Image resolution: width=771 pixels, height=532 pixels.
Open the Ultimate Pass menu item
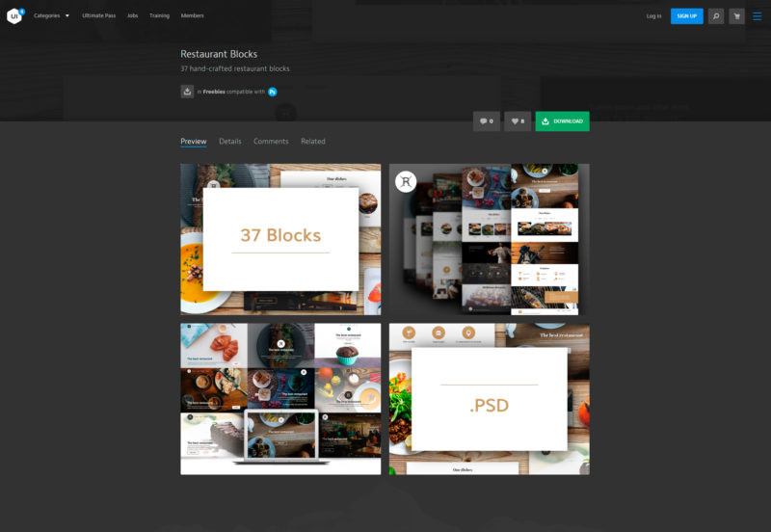98,15
